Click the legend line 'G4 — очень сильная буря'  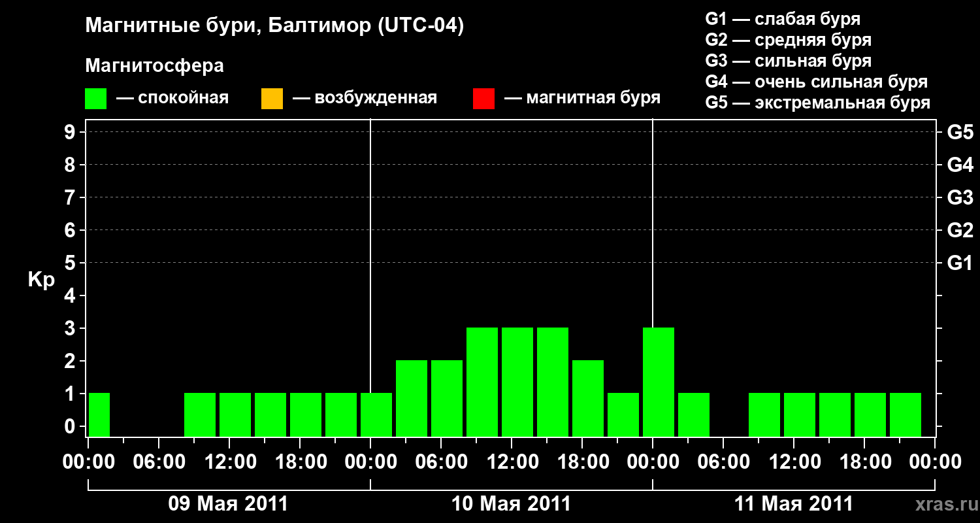point(817,82)
